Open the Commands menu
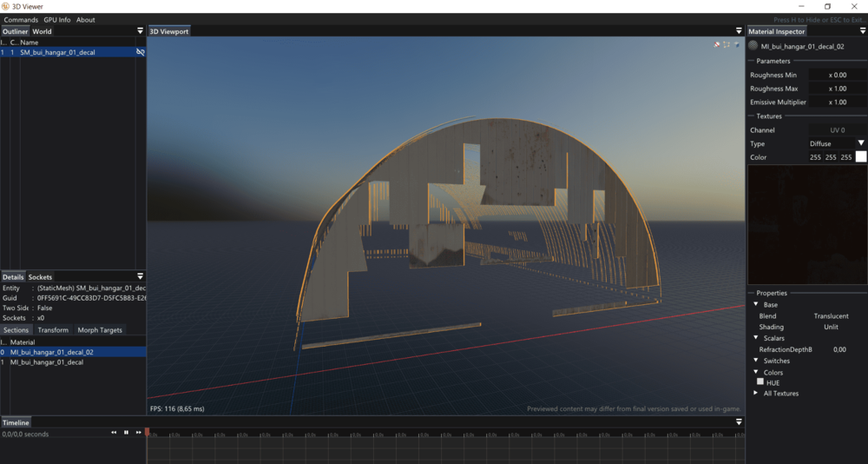 point(21,19)
